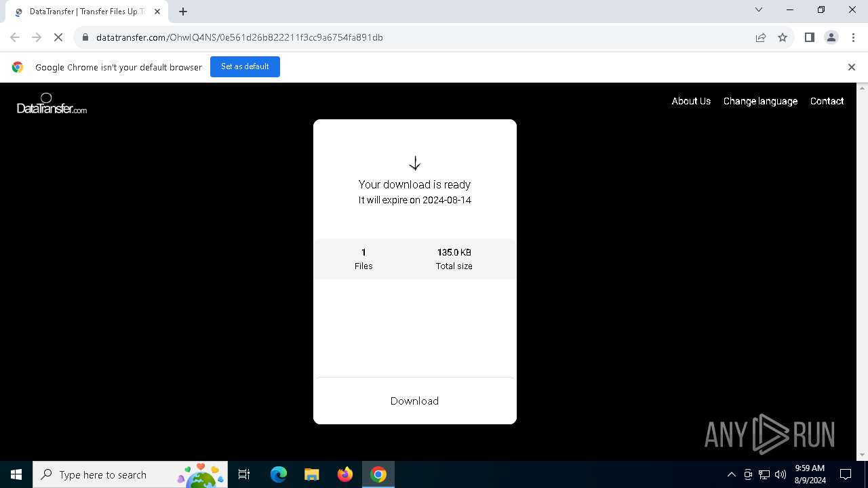
Task: Dismiss the default browser notification bar
Action: 852,67
